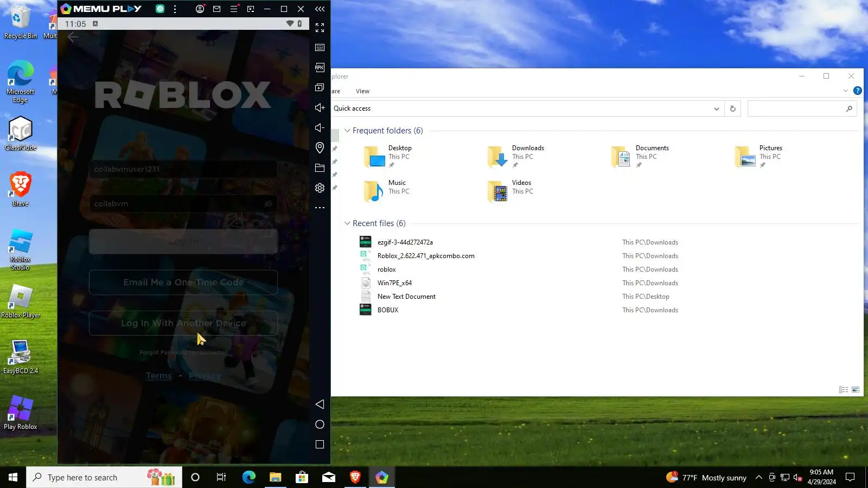The height and width of the screenshot is (488, 868).
Task: Select recent file ezgif-3-44d272472a
Action: tap(405, 242)
